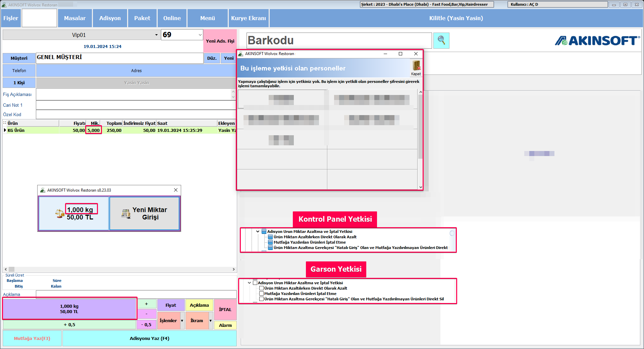The image size is (644, 349).
Task: Click the + 0,5 quantity button
Action: (69, 325)
